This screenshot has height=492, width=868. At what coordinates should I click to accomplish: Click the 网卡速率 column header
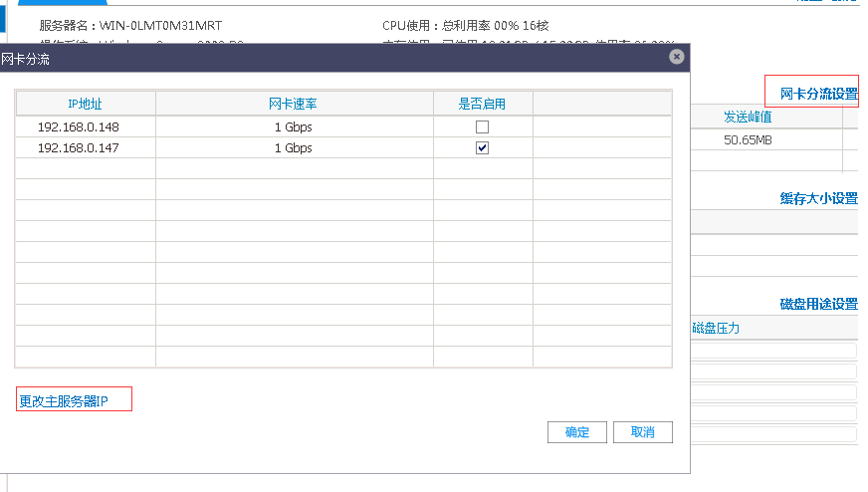click(x=294, y=104)
